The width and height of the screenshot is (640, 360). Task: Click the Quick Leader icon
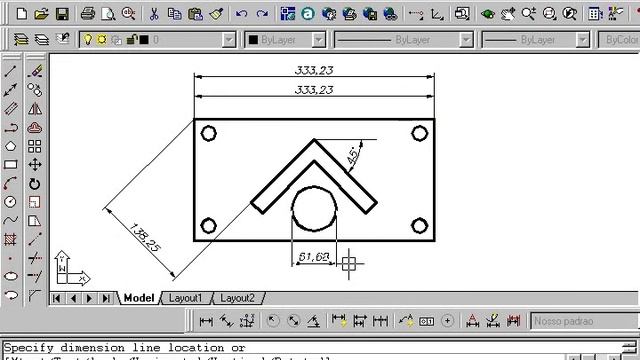(406, 322)
